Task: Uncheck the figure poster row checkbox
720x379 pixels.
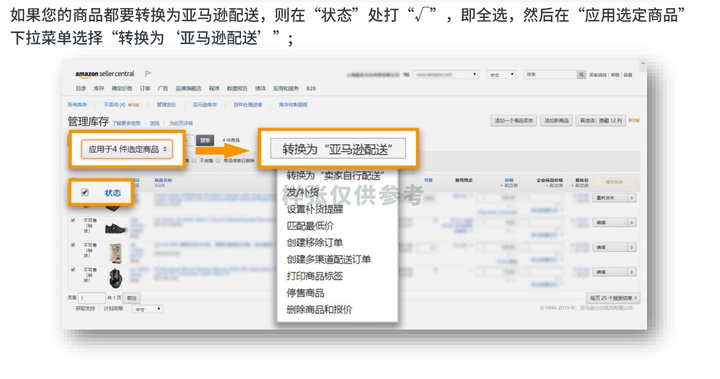Action: 73,245
